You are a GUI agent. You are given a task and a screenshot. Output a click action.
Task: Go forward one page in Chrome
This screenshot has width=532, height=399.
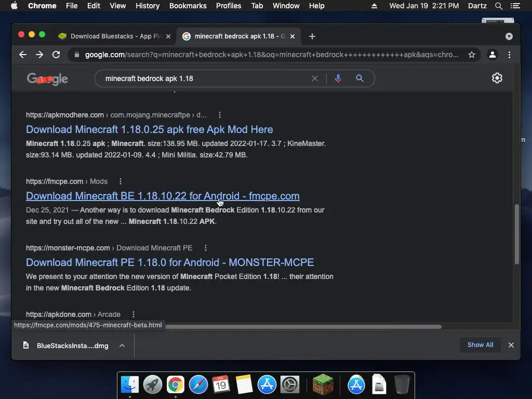click(x=39, y=55)
